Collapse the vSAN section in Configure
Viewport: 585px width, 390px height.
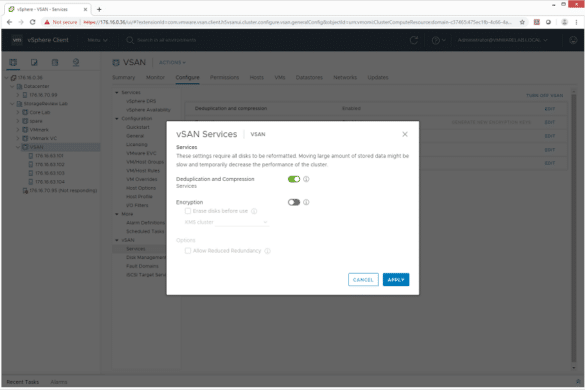(x=117, y=240)
